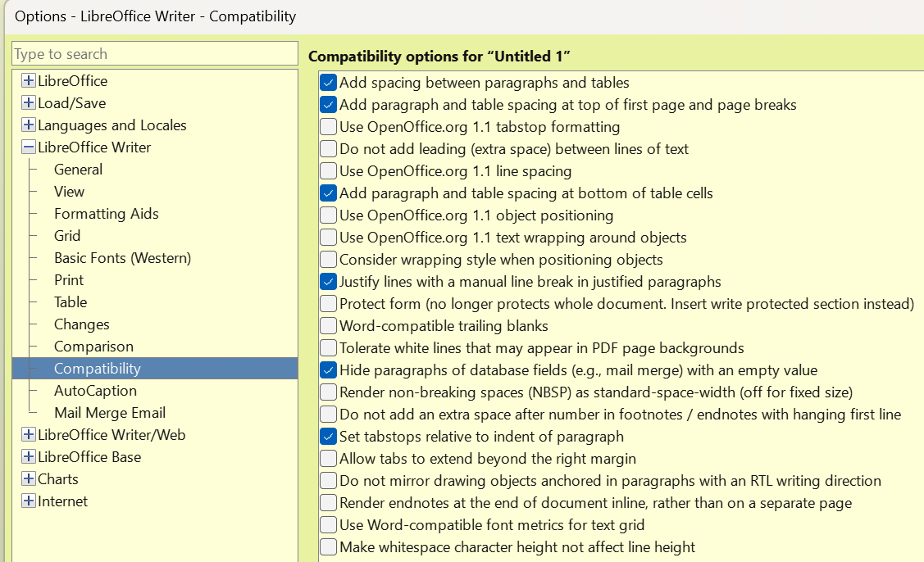Expand the LibreOffice Writer/Web node
This screenshot has width=924, height=562.
click(28, 435)
